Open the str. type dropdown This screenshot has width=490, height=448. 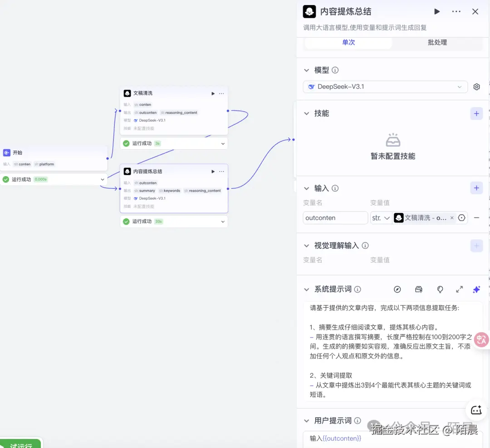381,217
